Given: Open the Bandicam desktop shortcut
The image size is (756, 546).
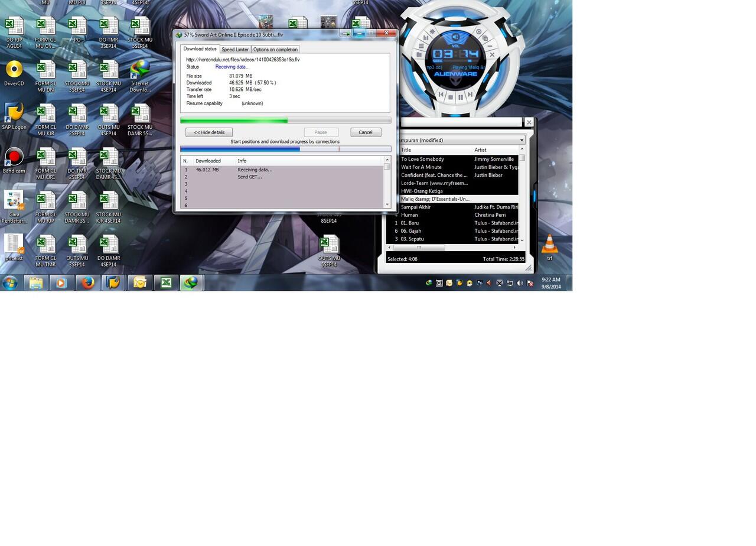Looking at the screenshot, I should (x=14, y=161).
